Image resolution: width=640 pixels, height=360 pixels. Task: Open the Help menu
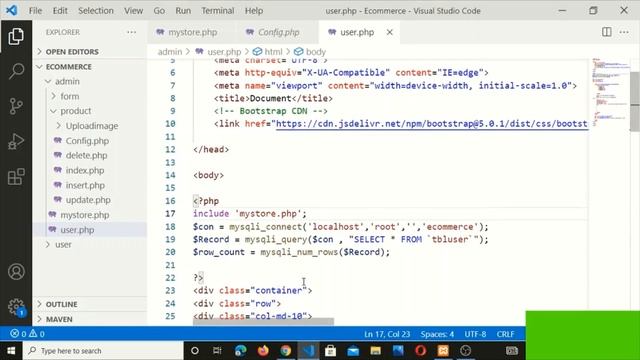(254, 11)
